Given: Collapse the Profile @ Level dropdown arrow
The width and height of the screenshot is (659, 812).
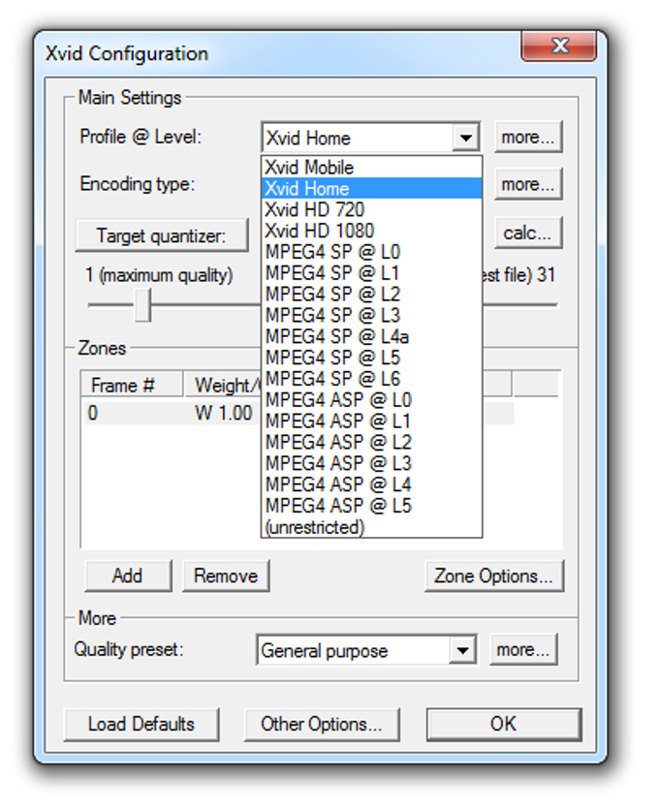Looking at the screenshot, I should point(465,138).
